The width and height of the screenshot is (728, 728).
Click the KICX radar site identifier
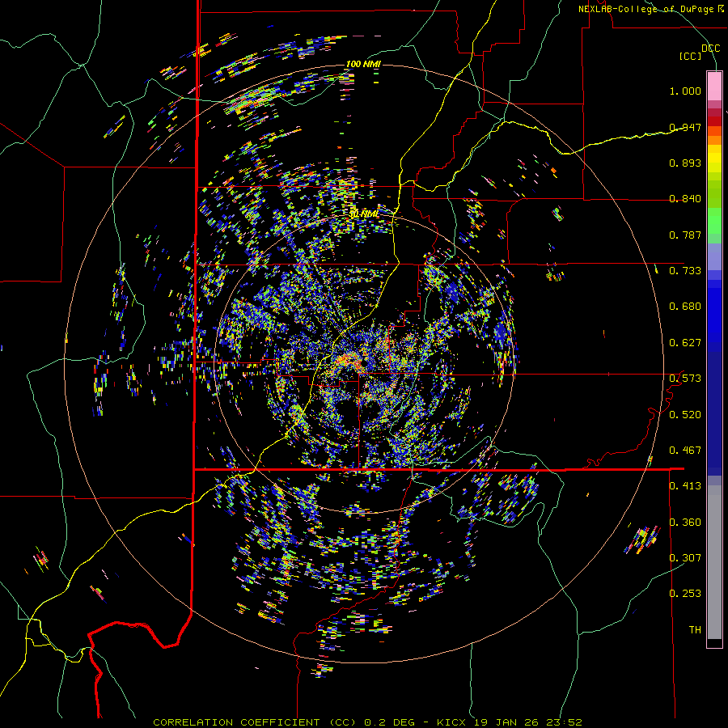(453, 722)
